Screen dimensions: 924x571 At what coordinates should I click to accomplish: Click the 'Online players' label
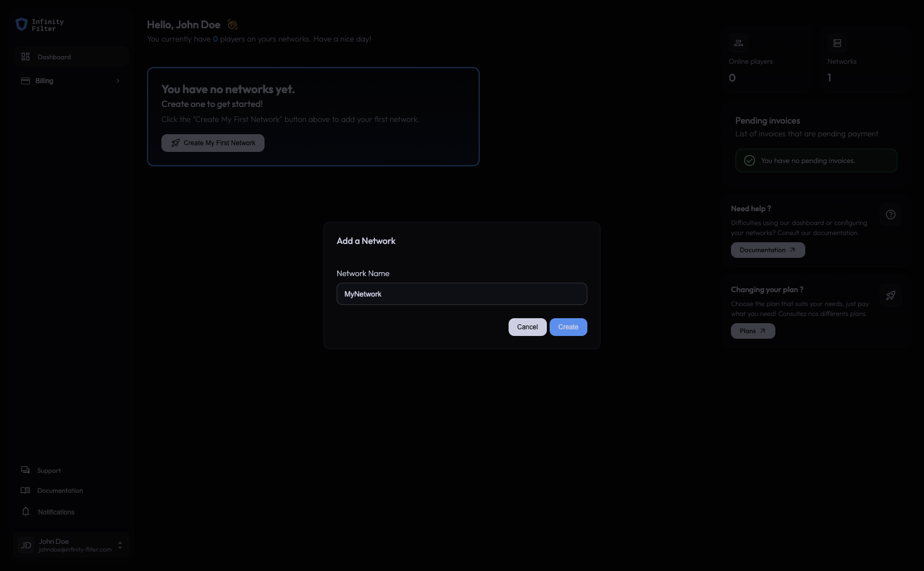(x=751, y=62)
